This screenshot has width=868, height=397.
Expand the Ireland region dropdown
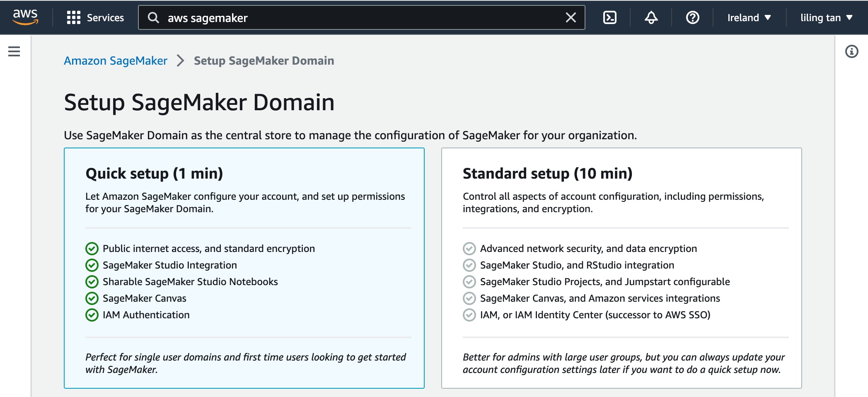pyautogui.click(x=749, y=17)
